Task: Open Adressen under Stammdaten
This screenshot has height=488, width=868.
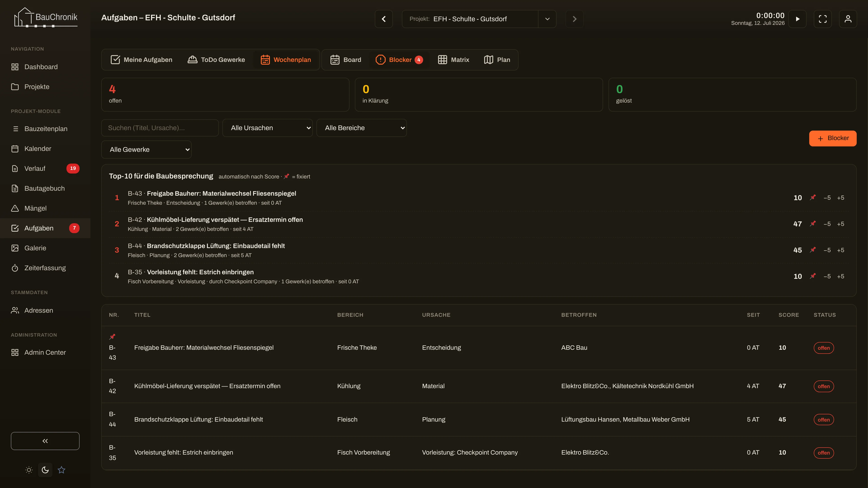Action: (45, 310)
